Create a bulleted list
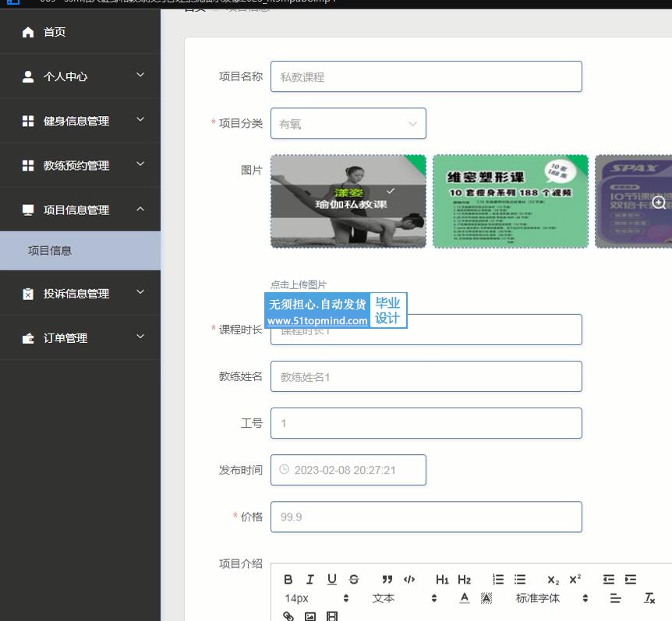Screen dimensions: 672x621 tap(520, 580)
